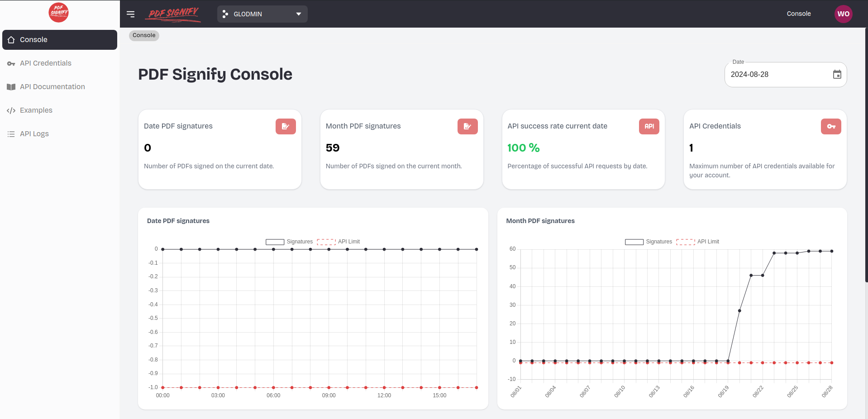Click the 'API Credentials' card title

click(x=715, y=126)
